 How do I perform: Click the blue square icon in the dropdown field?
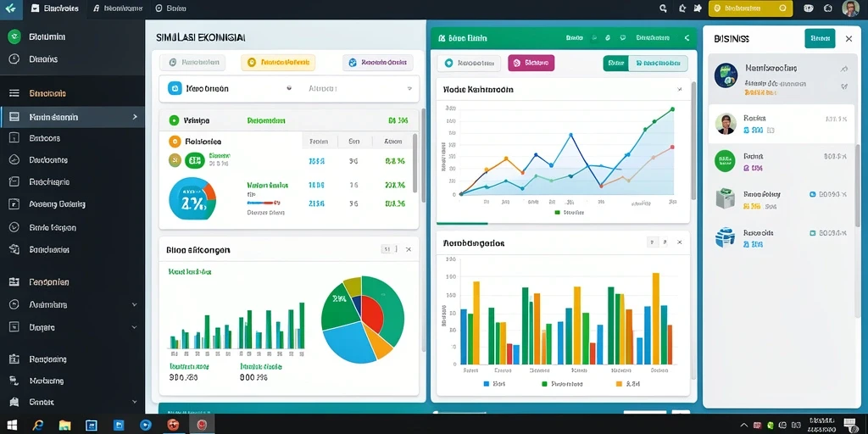tap(175, 88)
